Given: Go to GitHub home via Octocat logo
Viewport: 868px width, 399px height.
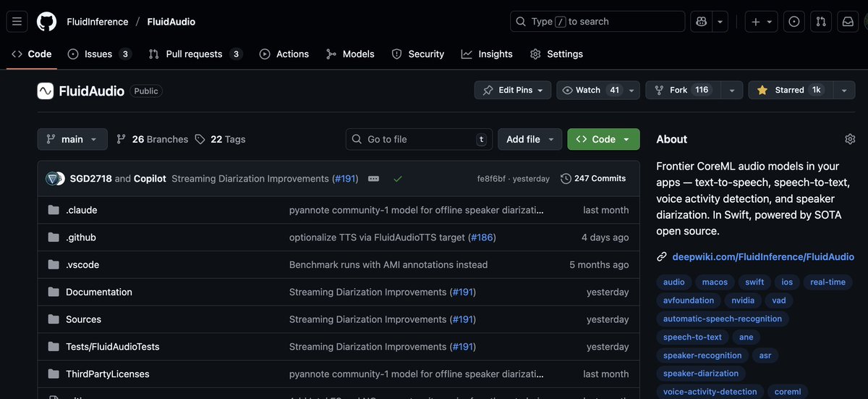Looking at the screenshot, I should coord(46,22).
